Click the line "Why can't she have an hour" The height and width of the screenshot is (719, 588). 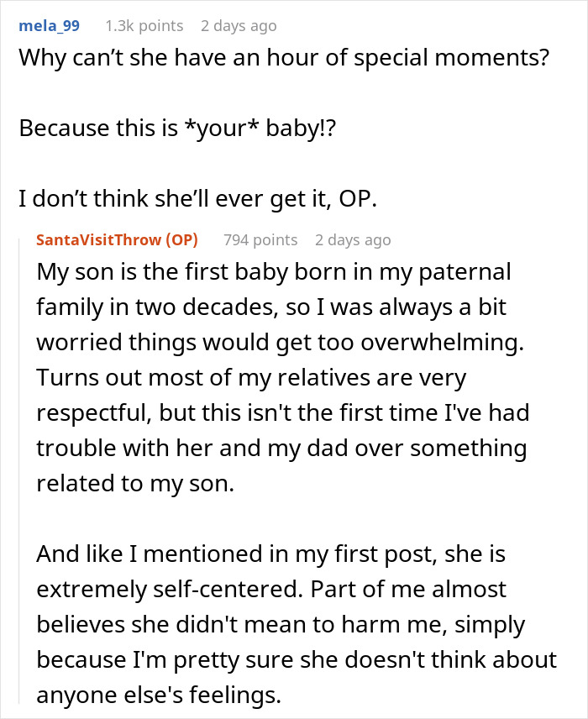285,60
